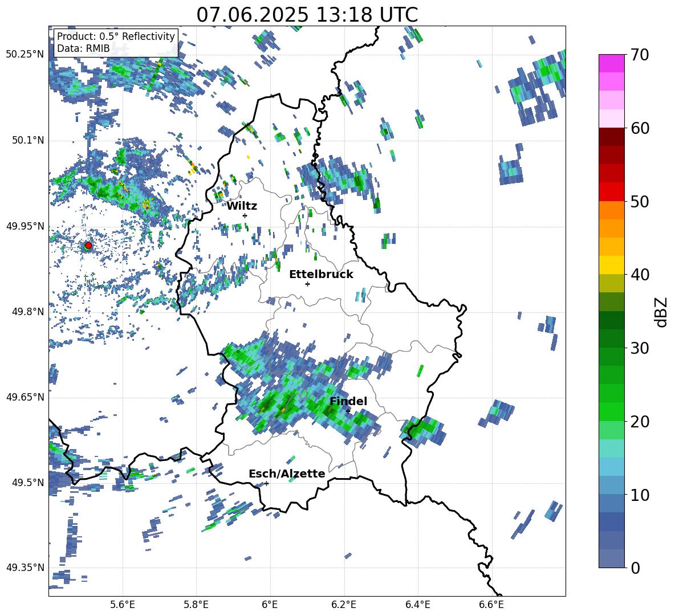Click the 'Data: RMIB' legend text
This screenshot has height=616, width=675.
(83, 48)
